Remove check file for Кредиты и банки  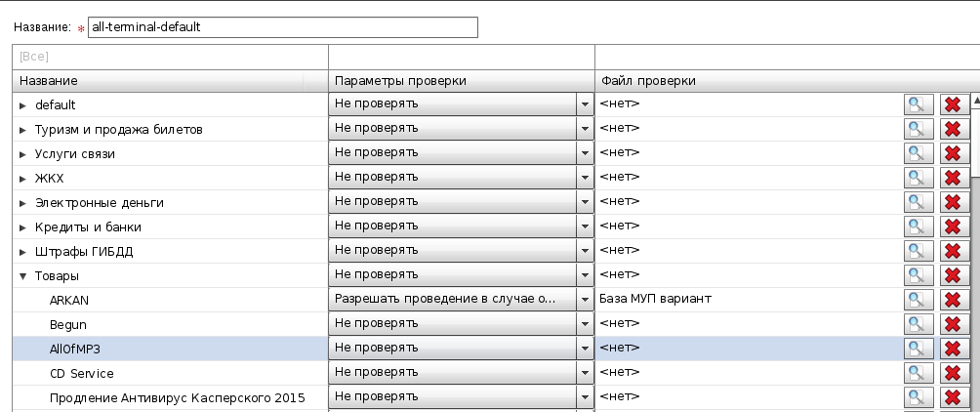953,227
